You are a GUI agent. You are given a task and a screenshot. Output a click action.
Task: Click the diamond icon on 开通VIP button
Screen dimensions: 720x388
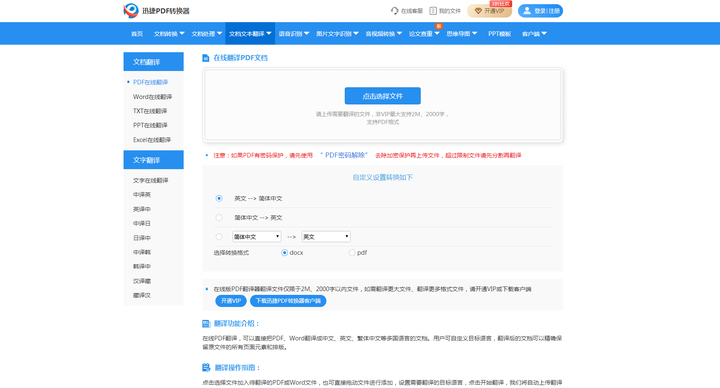[478, 11]
